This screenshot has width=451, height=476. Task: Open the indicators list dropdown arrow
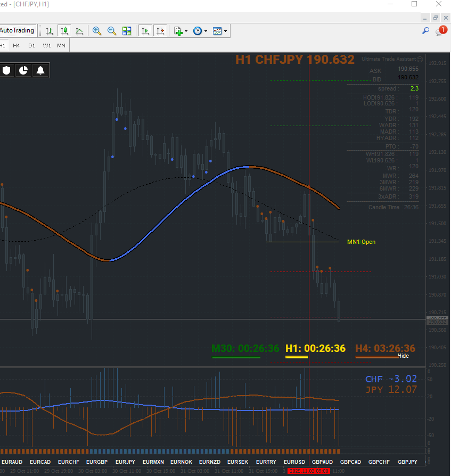click(186, 31)
